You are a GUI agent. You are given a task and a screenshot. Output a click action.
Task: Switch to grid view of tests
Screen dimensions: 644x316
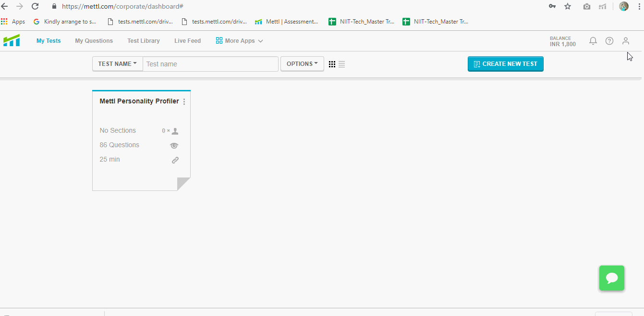[332, 64]
